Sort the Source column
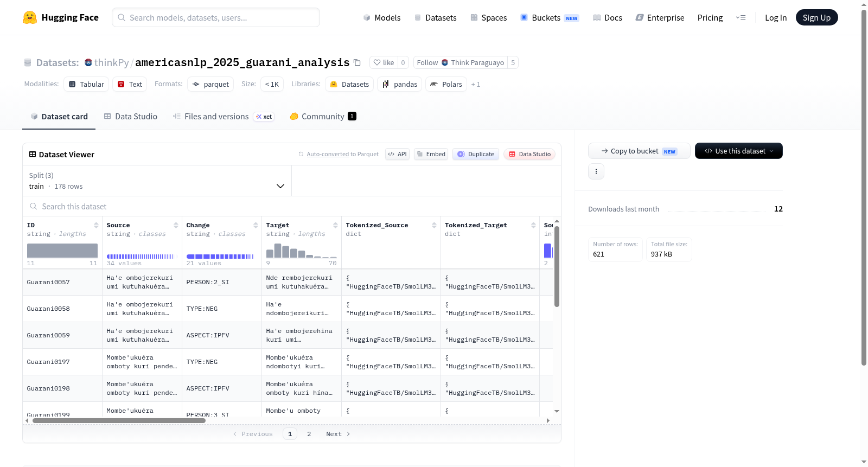The height and width of the screenshot is (467, 868). (176, 225)
